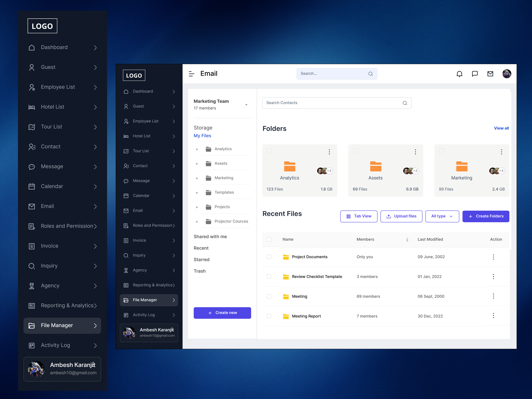Image resolution: width=532 pixels, height=399 pixels.
Task: Open action menu for Review Checklist Template row
Action: point(493,277)
